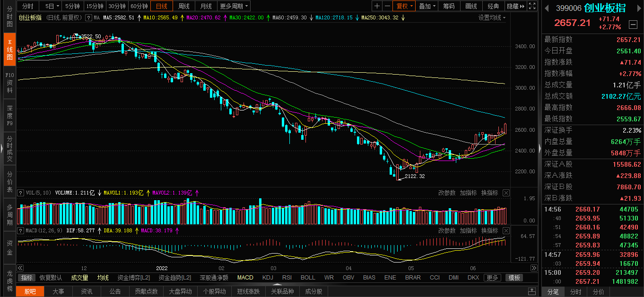
Task: Close the MACD indicator panel
Action: (506, 230)
